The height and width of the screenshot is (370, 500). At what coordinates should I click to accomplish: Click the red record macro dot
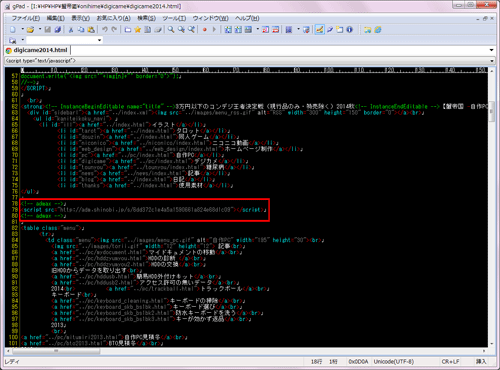click(205, 30)
